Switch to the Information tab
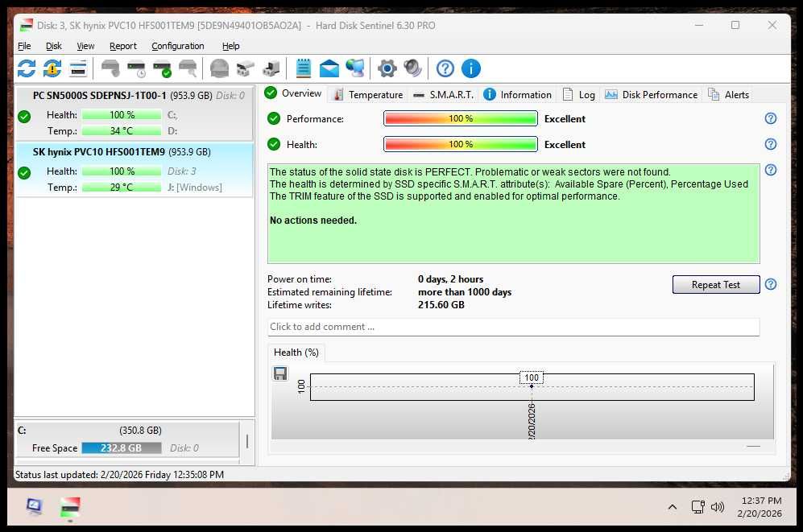This screenshot has width=803, height=532. tap(517, 95)
